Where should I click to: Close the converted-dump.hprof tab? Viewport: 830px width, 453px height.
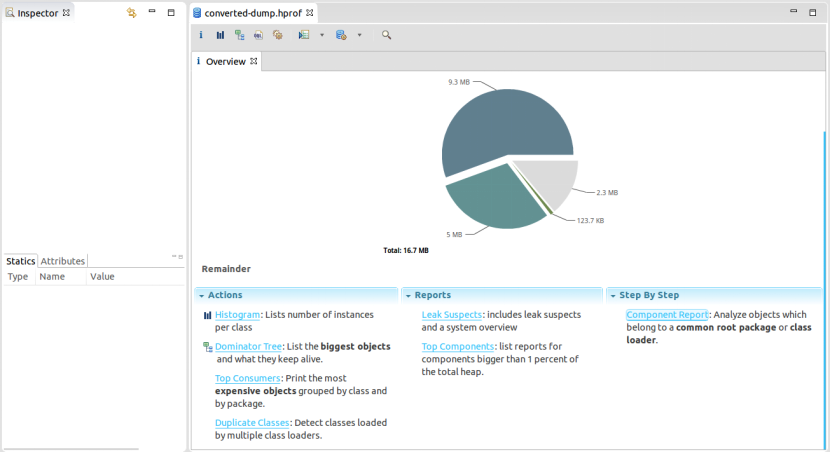(x=310, y=12)
